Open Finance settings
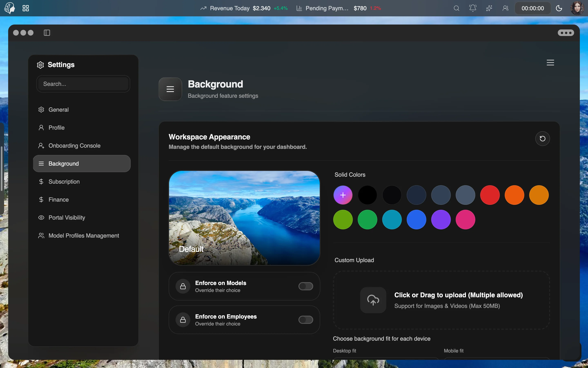The image size is (588, 368). pyautogui.click(x=82, y=200)
